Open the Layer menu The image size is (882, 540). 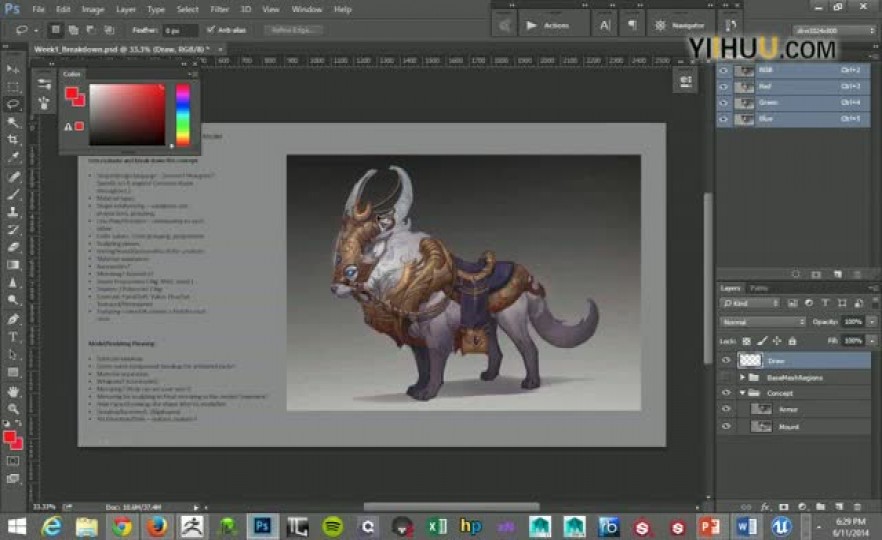125,10
